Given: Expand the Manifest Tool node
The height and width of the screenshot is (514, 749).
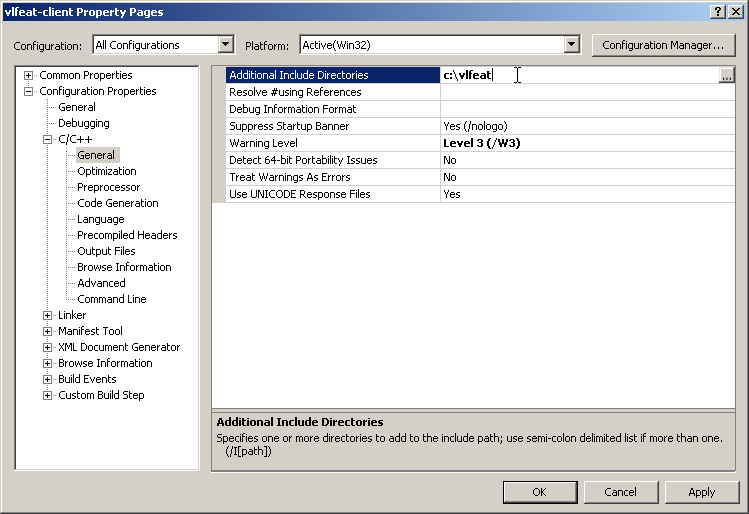Looking at the screenshot, I should click(47, 332).
